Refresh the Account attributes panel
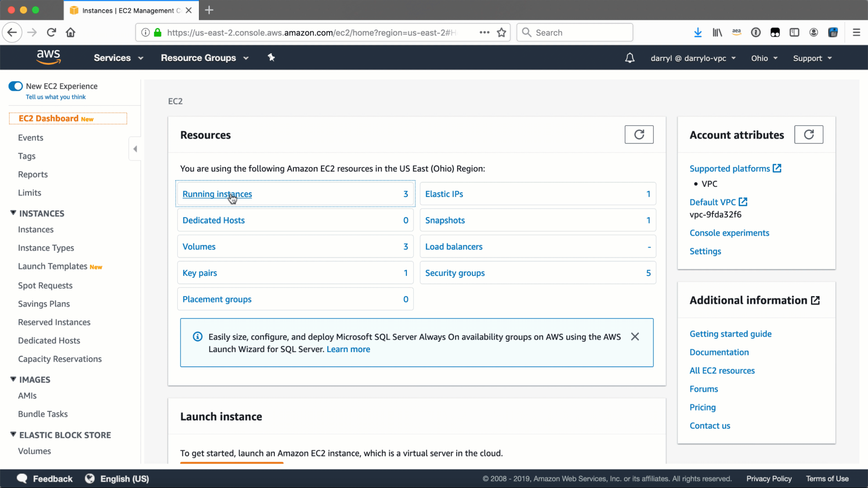The image size is (868, 488). pyautogui.click(x=808, y=135)
